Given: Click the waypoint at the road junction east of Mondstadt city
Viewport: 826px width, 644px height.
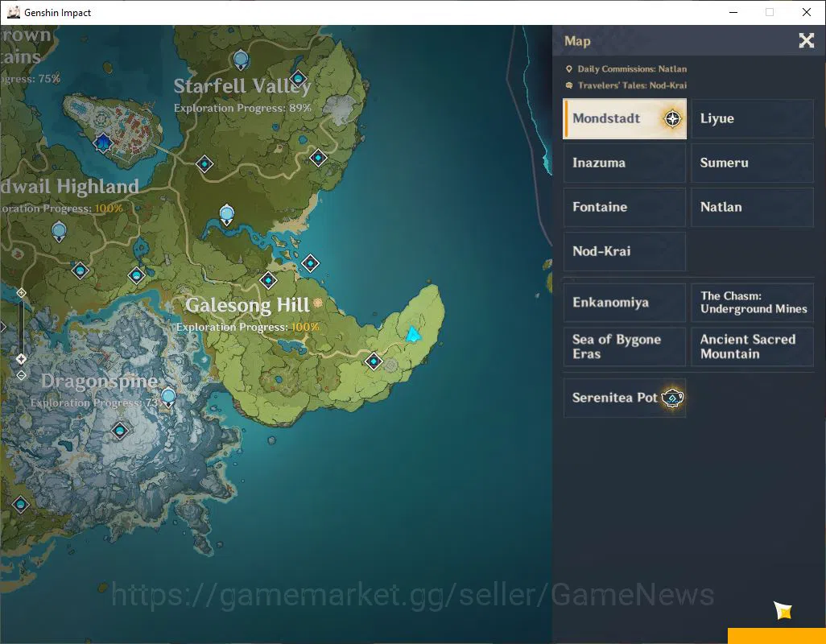Looking at the screenshot, I should [x=204, y=164].
